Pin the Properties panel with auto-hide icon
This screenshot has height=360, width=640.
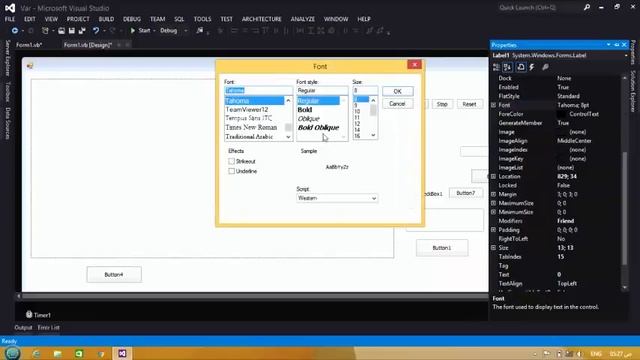click(x=617, y=45)
